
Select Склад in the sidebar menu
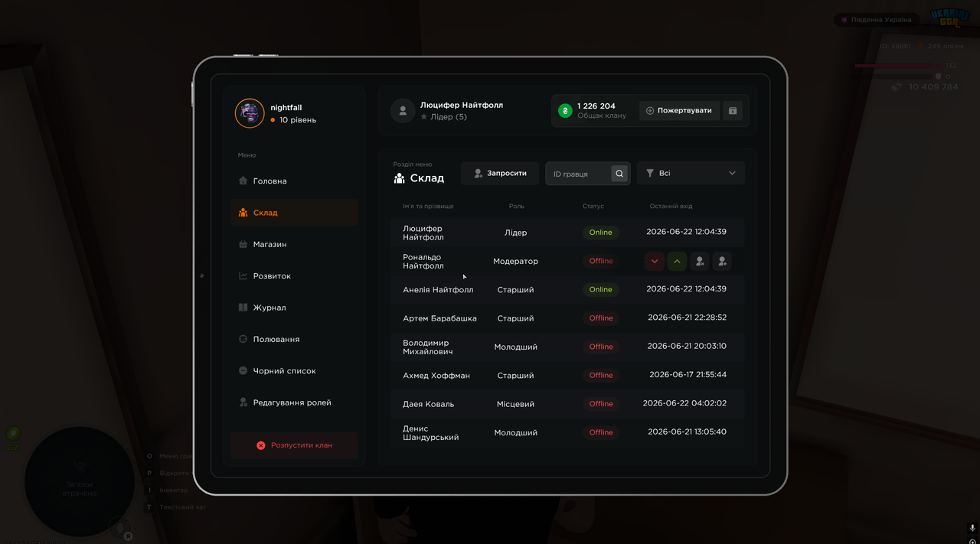click(294, 213)
